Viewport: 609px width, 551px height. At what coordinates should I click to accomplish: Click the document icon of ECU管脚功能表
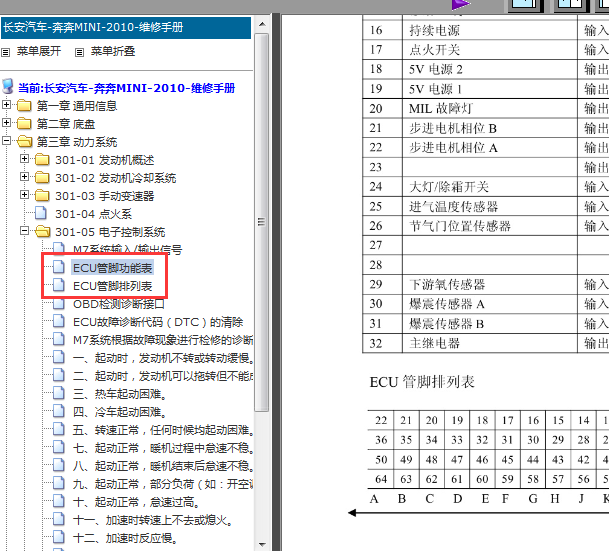pos(59,266)
